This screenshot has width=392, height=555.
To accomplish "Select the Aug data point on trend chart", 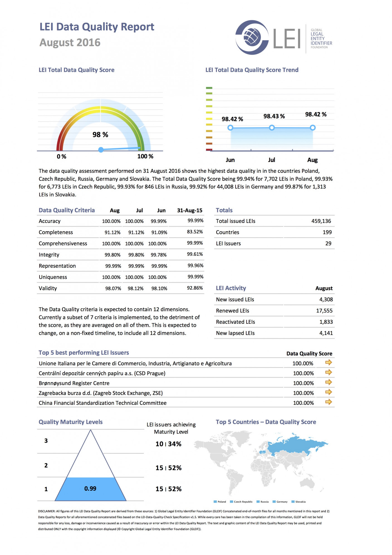I will [313, 128].
